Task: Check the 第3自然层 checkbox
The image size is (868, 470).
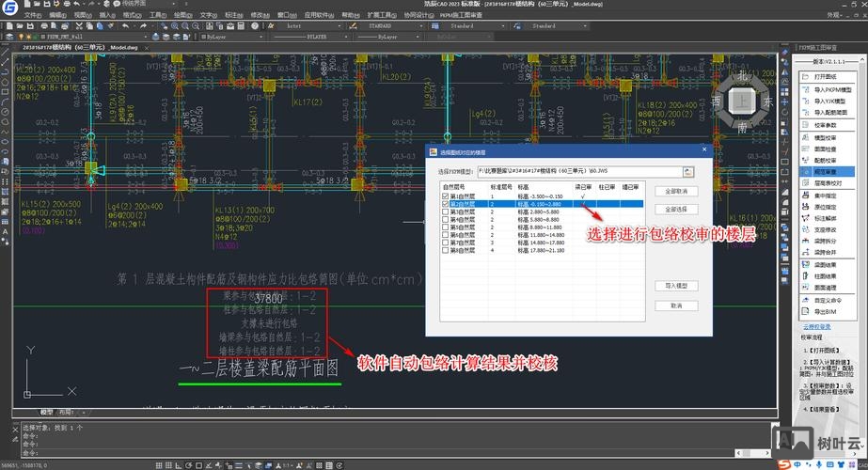Action: click(446, 212)
